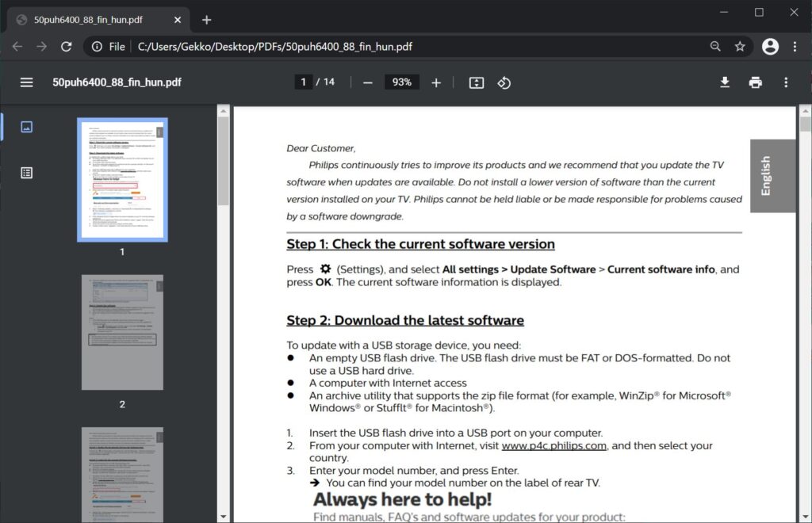Image resolution: width=812 pixels, height=523 pixels.
Task: Zoom out with the minus button
Action: coord(368,82)
